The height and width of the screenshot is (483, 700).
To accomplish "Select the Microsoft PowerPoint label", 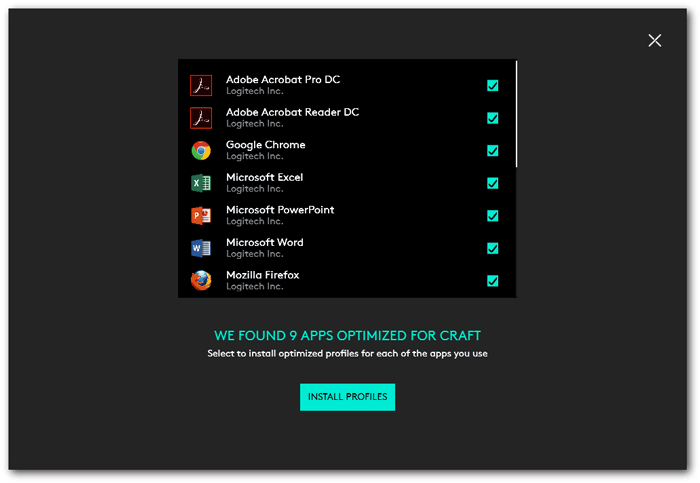I will click(x=280, y=210).
